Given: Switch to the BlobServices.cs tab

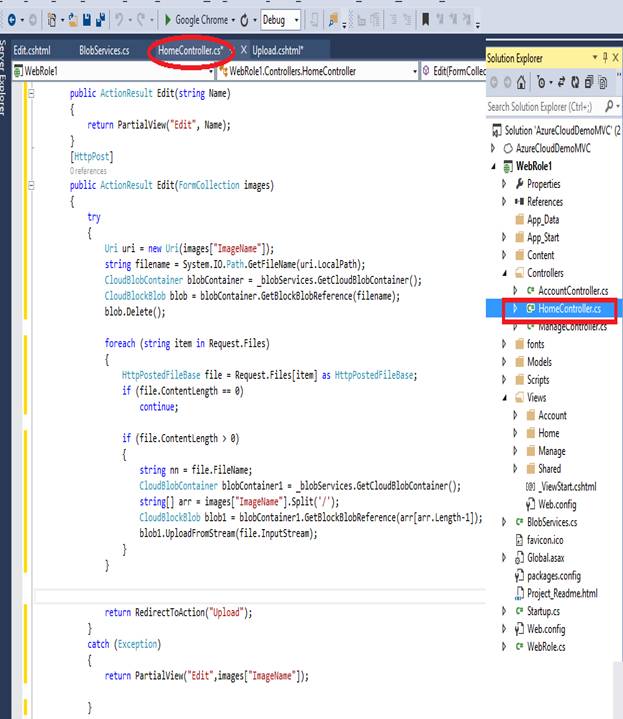Looking at the screenshot, I should [x=104, y=50].
